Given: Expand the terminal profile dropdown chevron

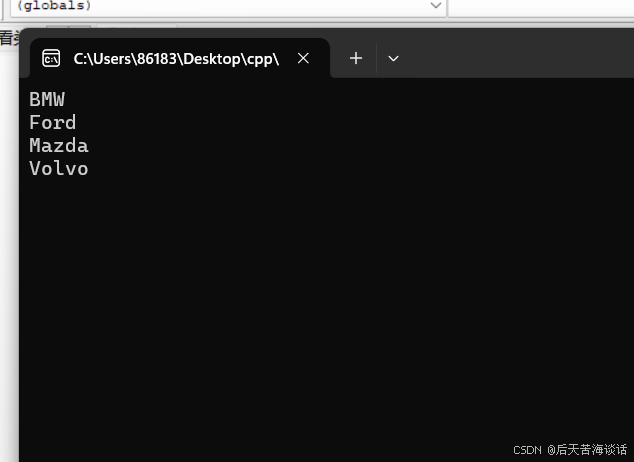Looking at the screenshot, I should (x=393, y=59).
